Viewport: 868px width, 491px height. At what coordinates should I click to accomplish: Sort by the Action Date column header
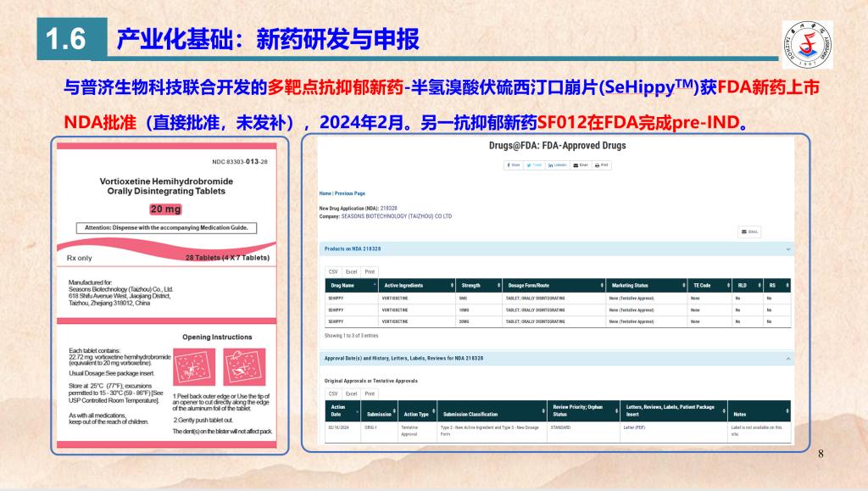click(x=342, y=410)
